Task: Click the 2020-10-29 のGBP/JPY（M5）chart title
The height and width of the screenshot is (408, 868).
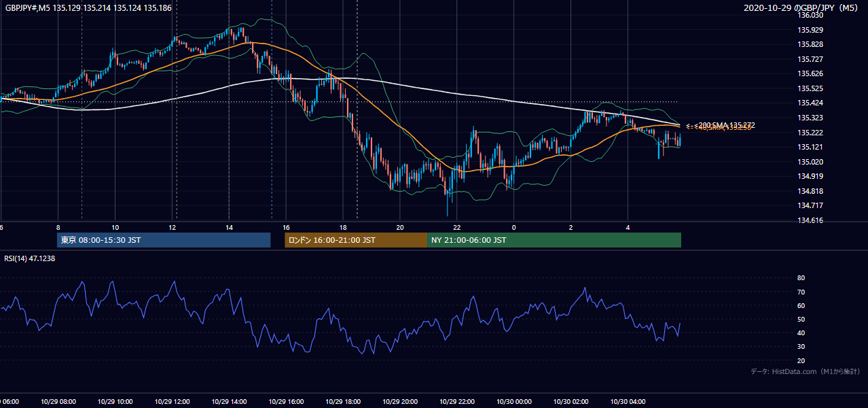Action: point(802,8)
